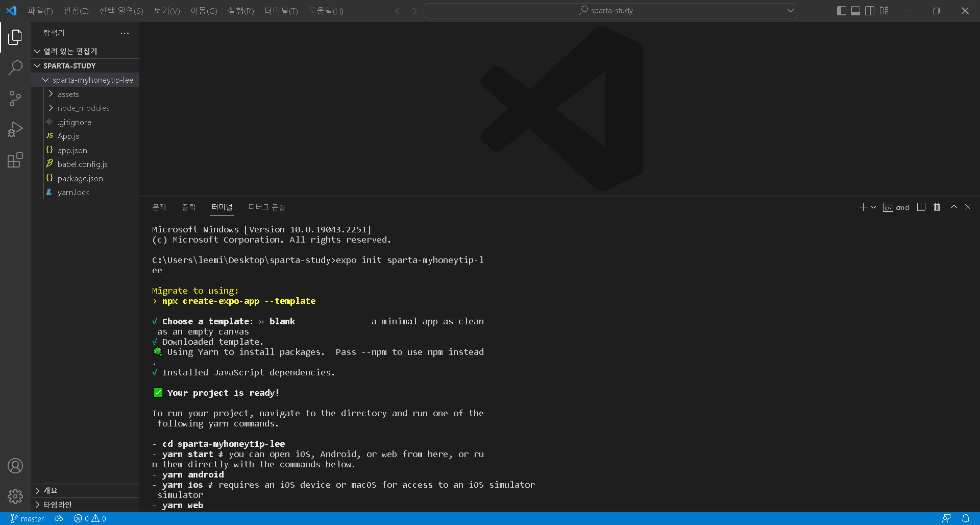
Task: Expand the 열려 있는 편집기 section
Action: click(x=85, y=51)
